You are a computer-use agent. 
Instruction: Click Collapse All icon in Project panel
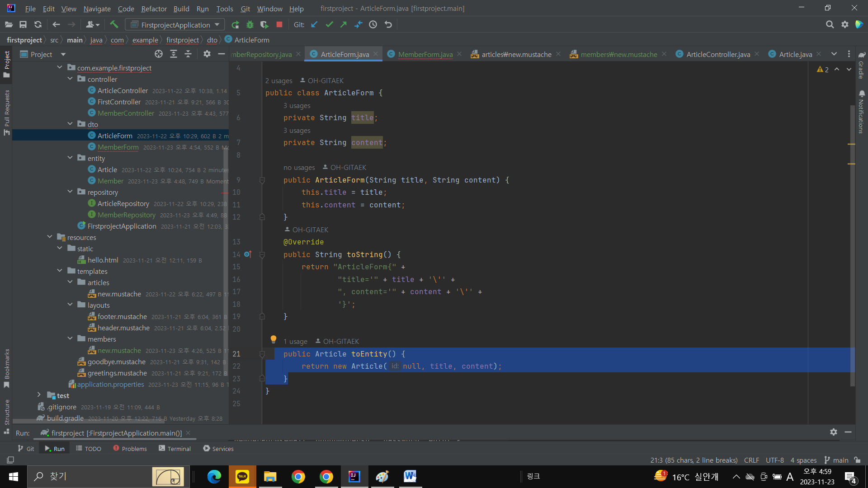188,54
